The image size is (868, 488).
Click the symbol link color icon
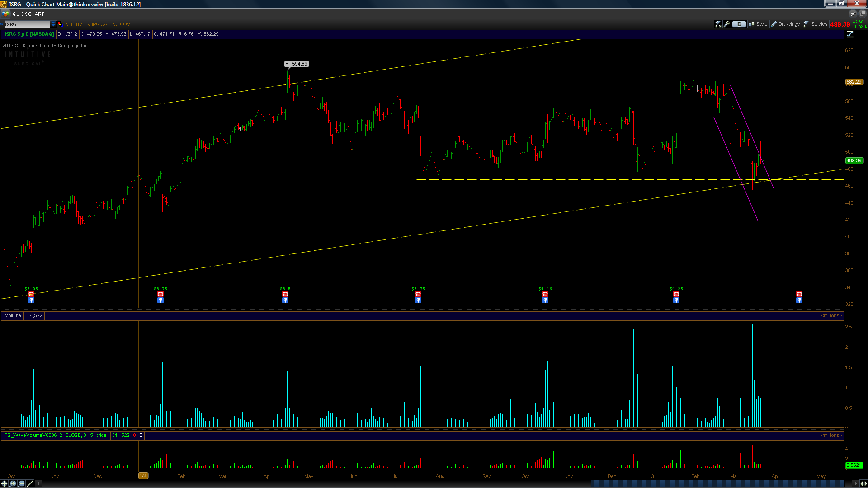pyautogui.click(x=60, y=24)
